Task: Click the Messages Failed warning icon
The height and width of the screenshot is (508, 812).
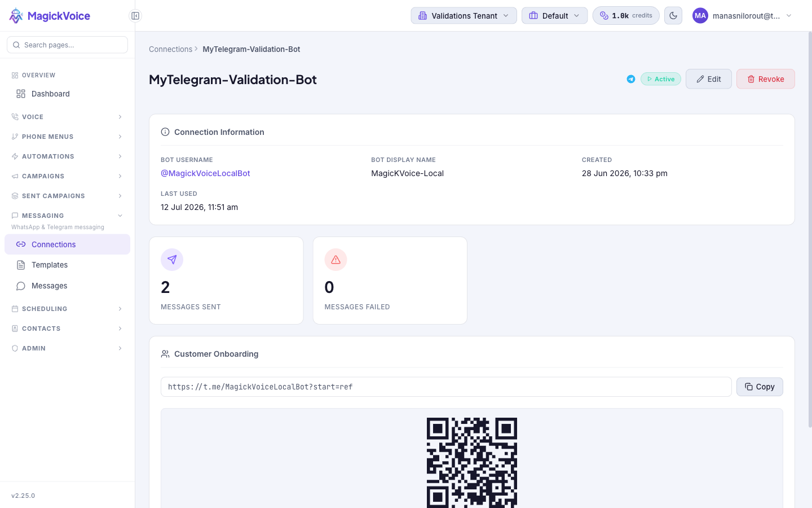Action: pyautogui.click(x=336, y=260)
